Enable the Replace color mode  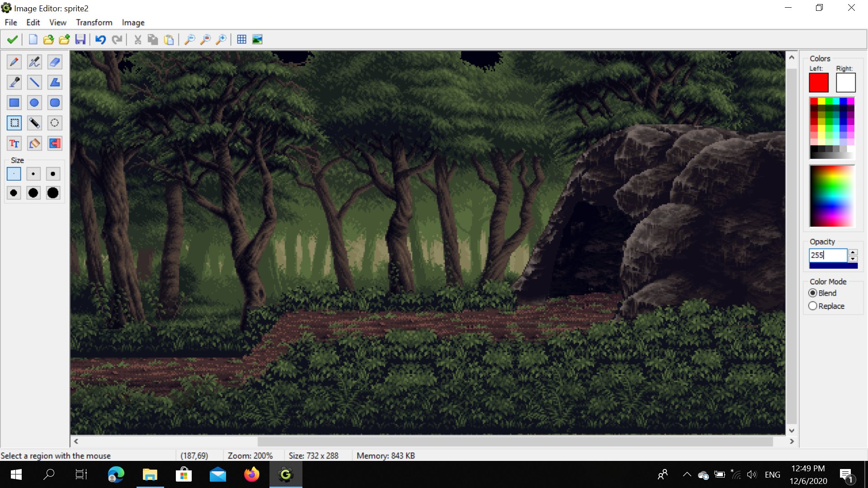tap(813, 306)
